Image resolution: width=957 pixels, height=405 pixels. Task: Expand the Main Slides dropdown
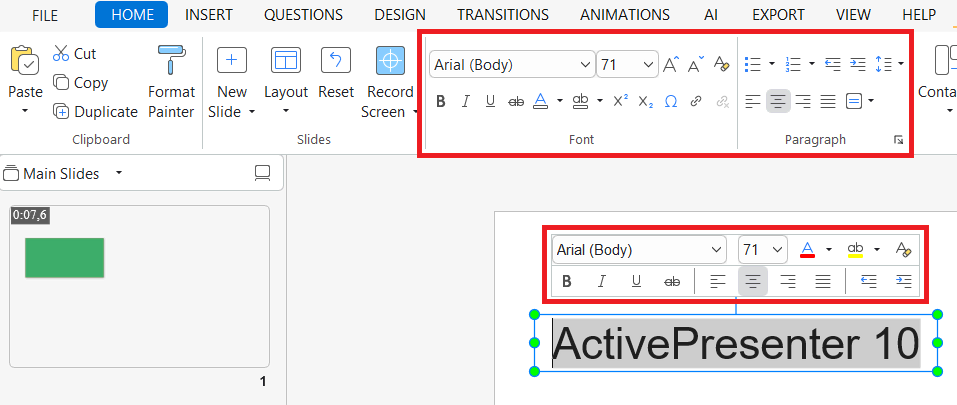[119, 173]
